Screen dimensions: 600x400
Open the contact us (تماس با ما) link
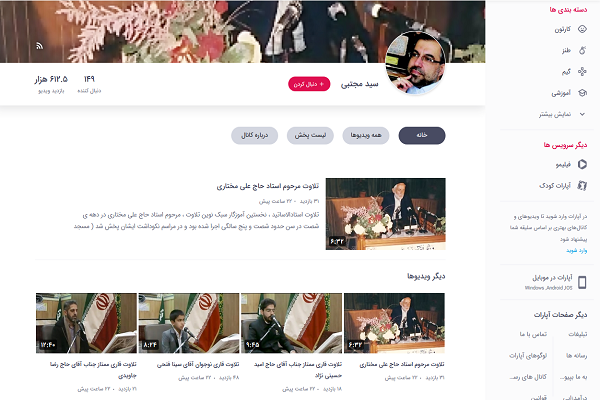(533, 334)
